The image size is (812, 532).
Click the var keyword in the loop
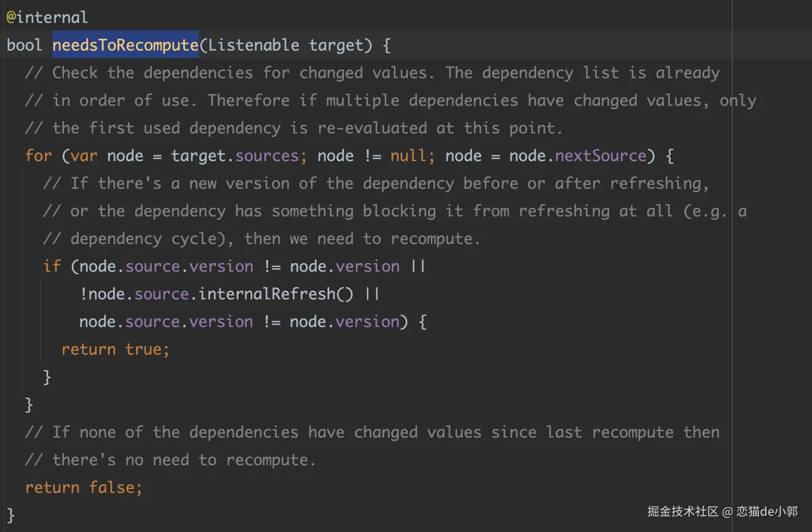pyautogui.click(x=84, y=156)
